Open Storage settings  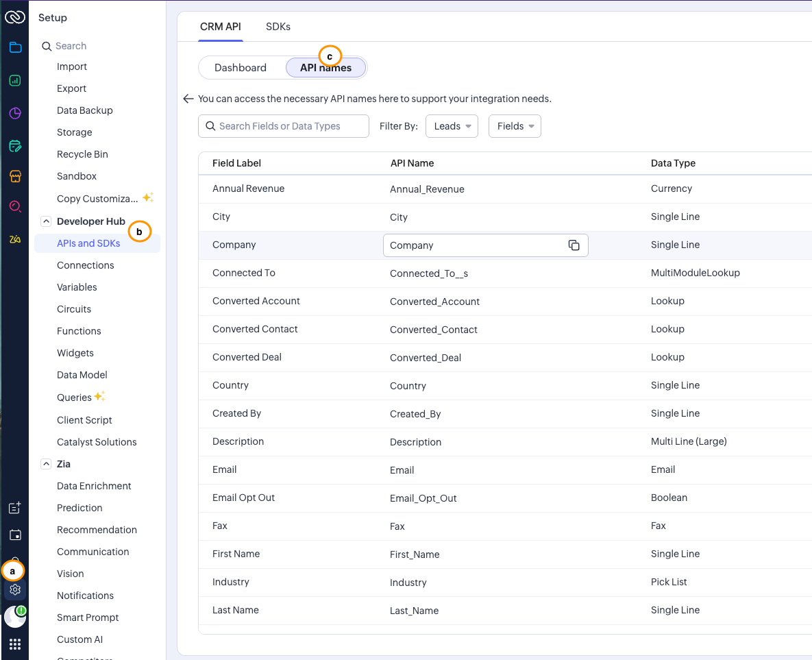click(x=75, y=132)
